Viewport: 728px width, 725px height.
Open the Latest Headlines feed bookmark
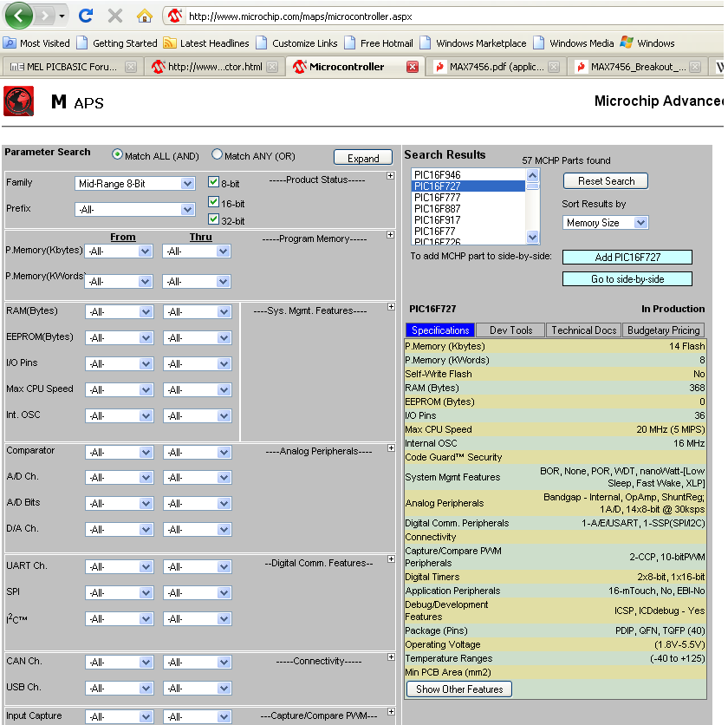(x=205, y=43)
